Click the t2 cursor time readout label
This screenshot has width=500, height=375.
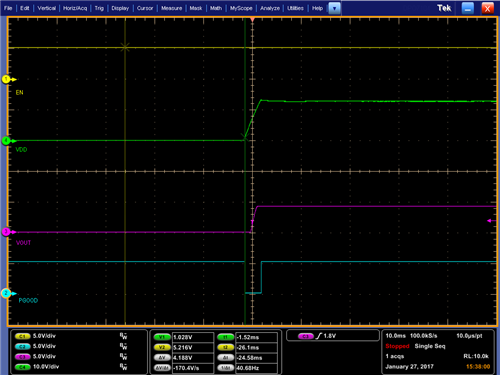coord(225,347)
